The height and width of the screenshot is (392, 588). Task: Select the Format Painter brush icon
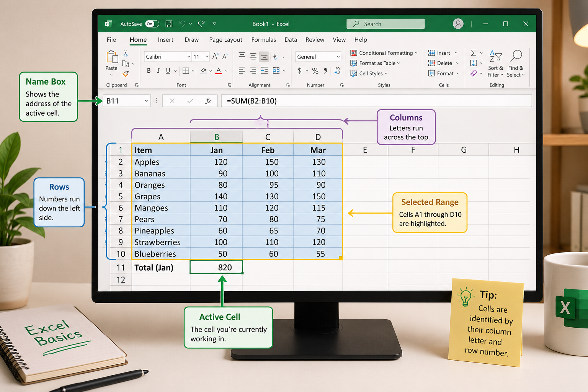pos(126,73)
